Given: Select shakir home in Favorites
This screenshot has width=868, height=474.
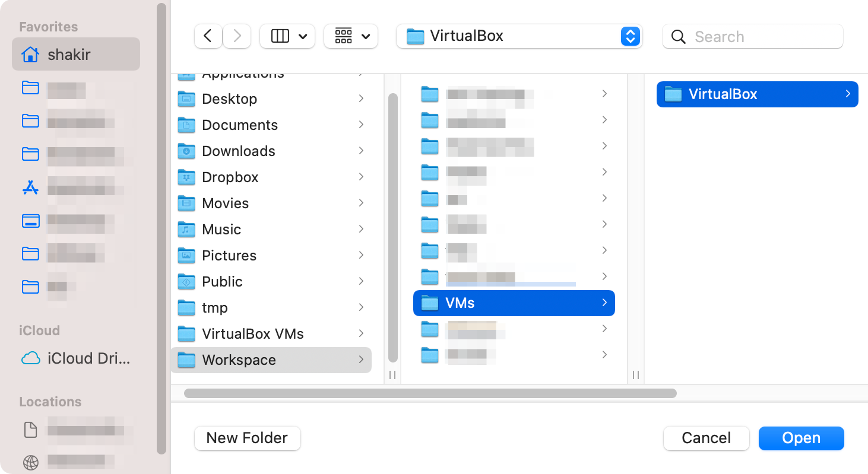Looking at the screenshot, I should [x=76, y=55].
